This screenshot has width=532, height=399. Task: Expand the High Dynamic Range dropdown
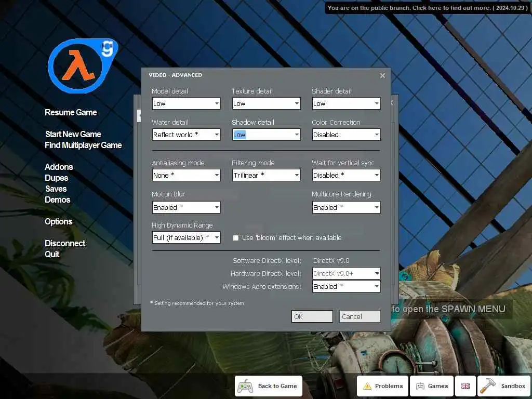coord(187,237)
